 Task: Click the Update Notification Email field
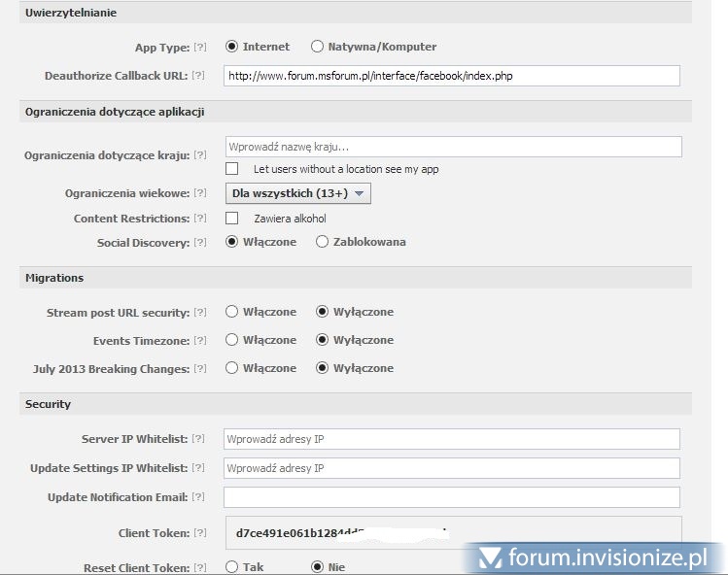click(451, 497)
